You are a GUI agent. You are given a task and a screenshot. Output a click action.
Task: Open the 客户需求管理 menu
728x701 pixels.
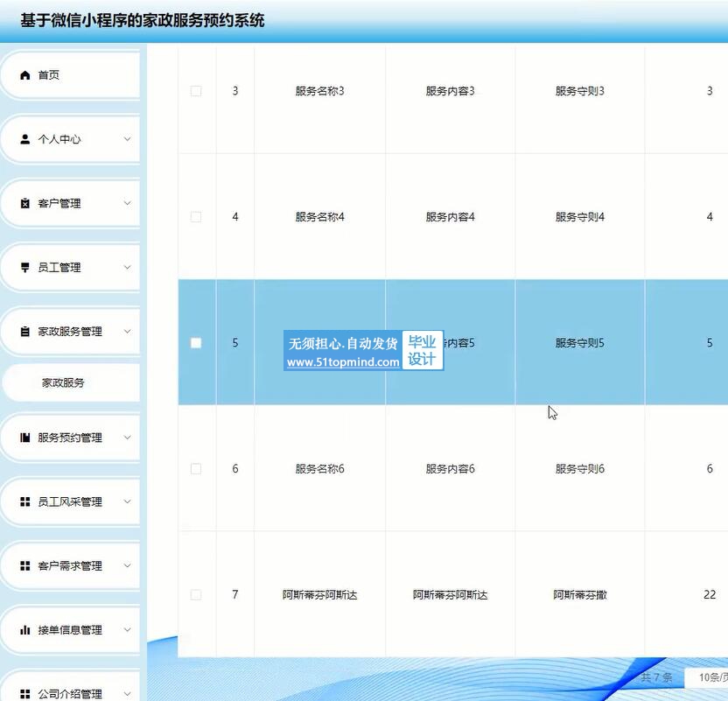click(x=71, y=565)
